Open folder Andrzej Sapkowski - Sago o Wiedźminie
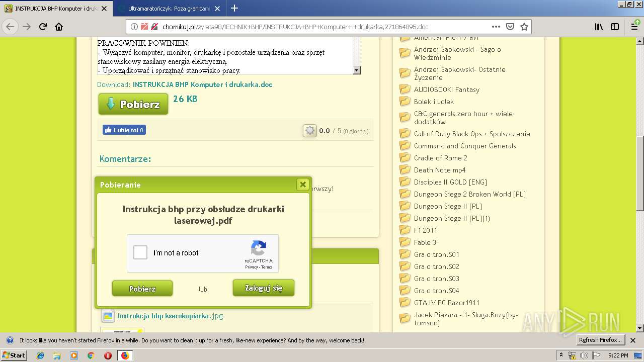 (x=457, y=53)
